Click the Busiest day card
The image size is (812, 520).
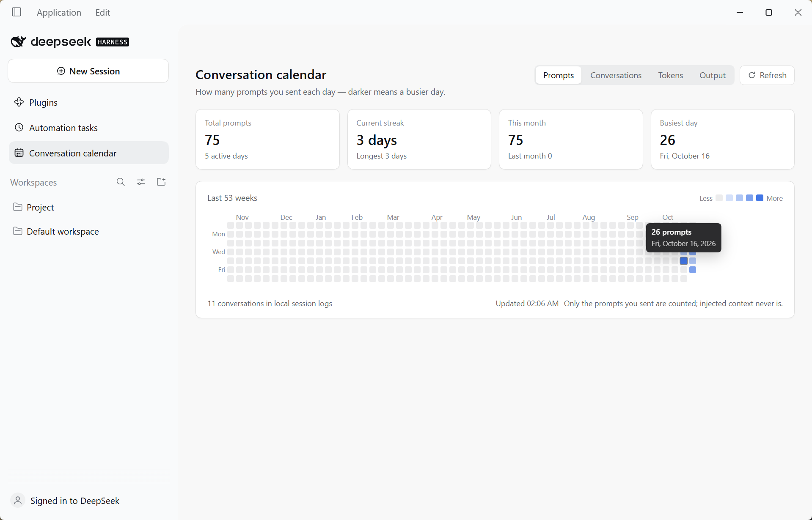tap(722, 139)
